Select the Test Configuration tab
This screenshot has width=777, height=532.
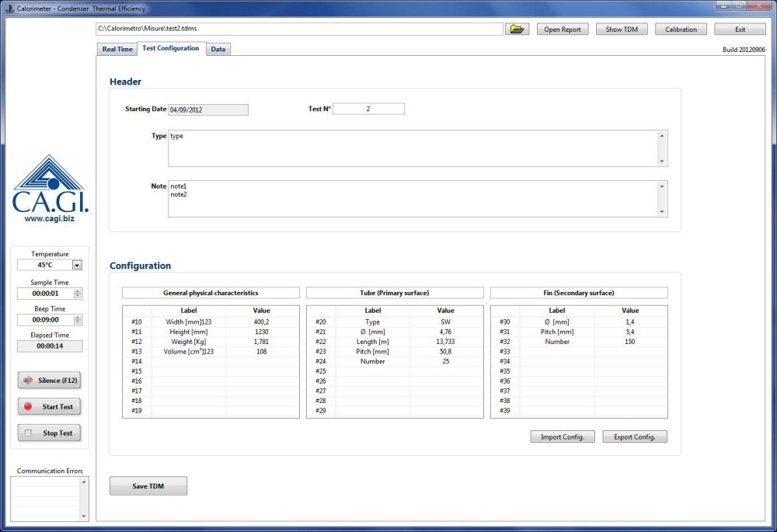click(x=171, y=49)
